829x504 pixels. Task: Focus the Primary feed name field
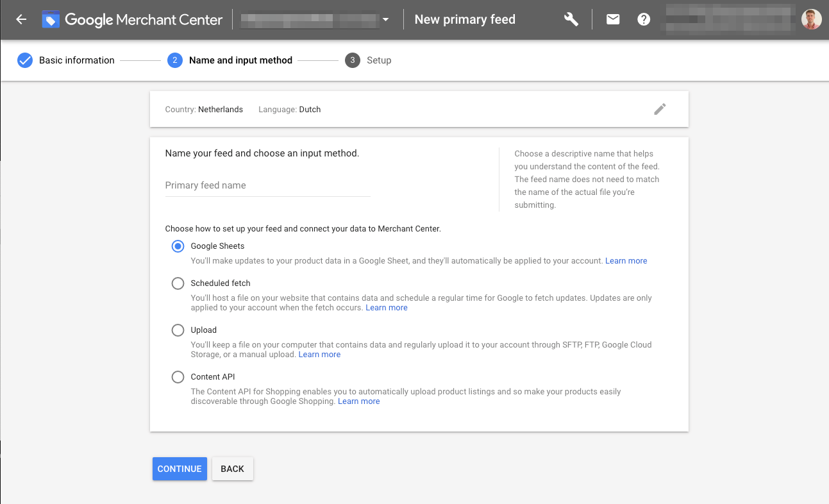[268, 185]
